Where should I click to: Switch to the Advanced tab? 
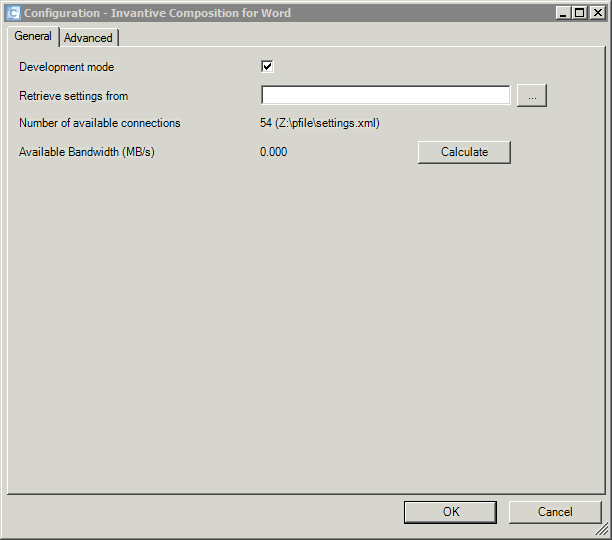(x=89, y=38)
